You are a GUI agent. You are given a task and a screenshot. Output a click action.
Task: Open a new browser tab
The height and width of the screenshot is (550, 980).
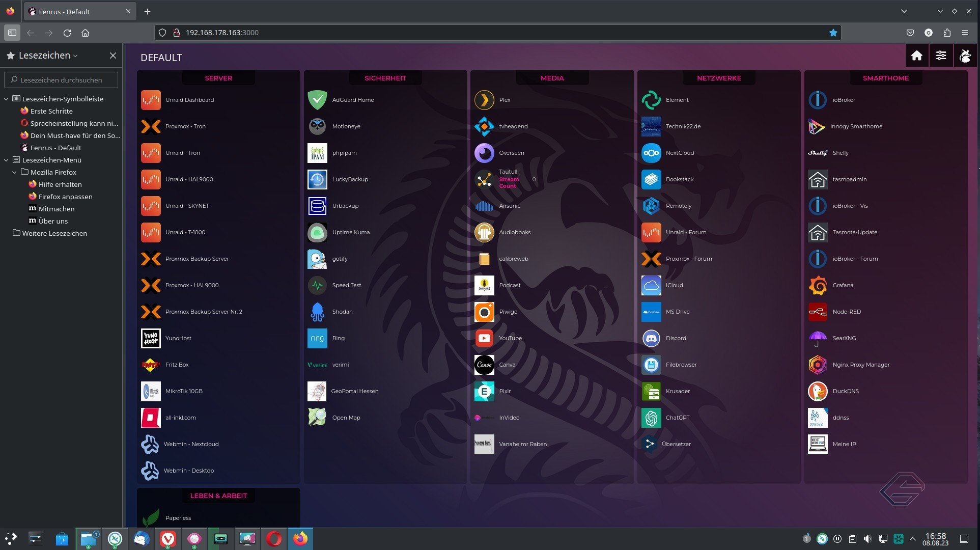pyautogui.click(x=147, y=11)
